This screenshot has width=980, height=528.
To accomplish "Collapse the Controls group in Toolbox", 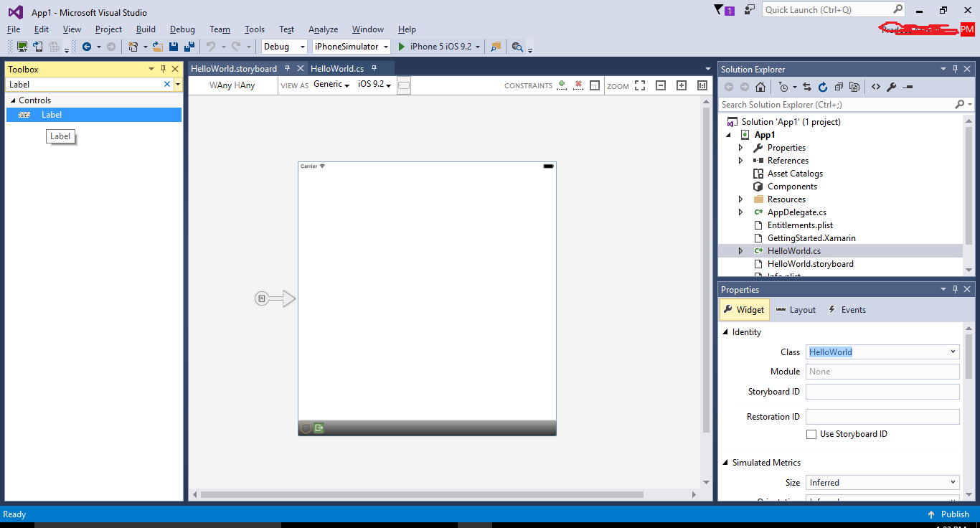I will pyautogui.click(x=12, y=100).
